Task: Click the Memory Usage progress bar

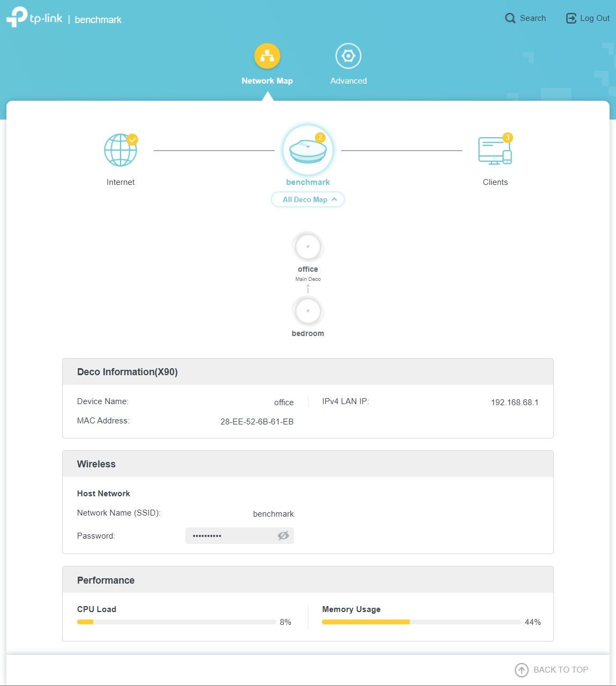Action: (422, 622)
